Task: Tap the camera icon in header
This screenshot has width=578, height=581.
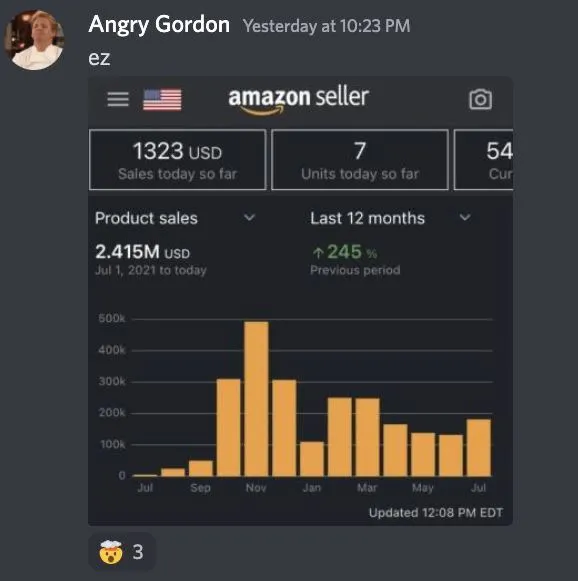Action: tap(481, 99)
